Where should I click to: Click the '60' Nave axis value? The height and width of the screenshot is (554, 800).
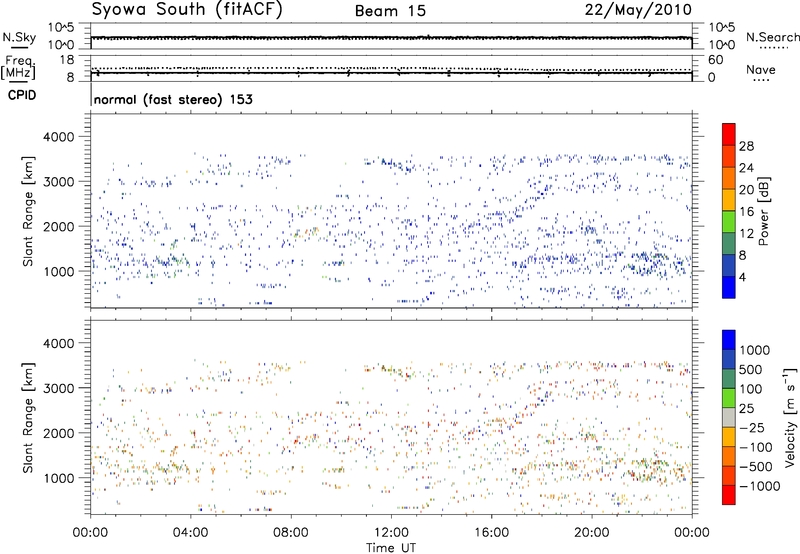click(x=716, y=60)
